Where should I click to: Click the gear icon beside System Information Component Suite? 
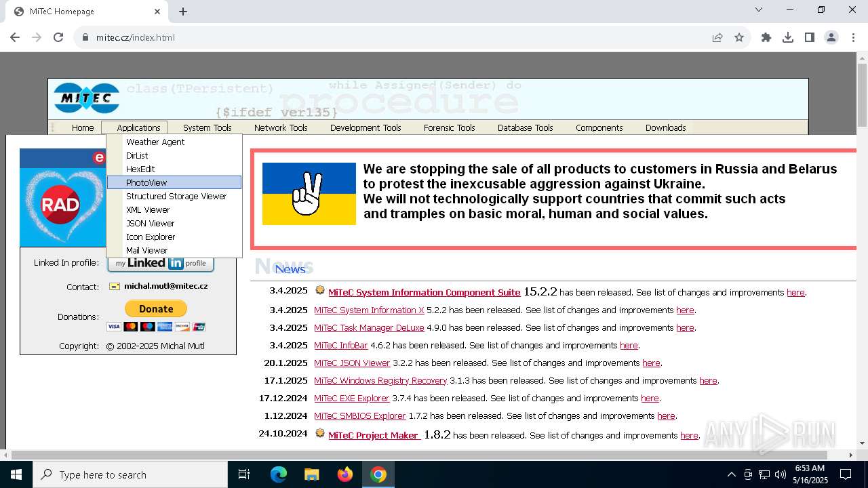point(320,290)
